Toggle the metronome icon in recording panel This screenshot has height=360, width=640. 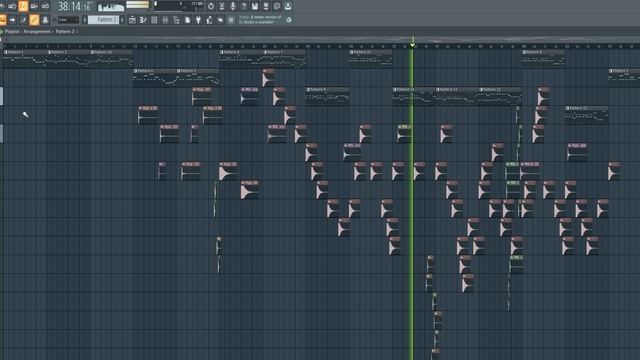click(2, 6)
